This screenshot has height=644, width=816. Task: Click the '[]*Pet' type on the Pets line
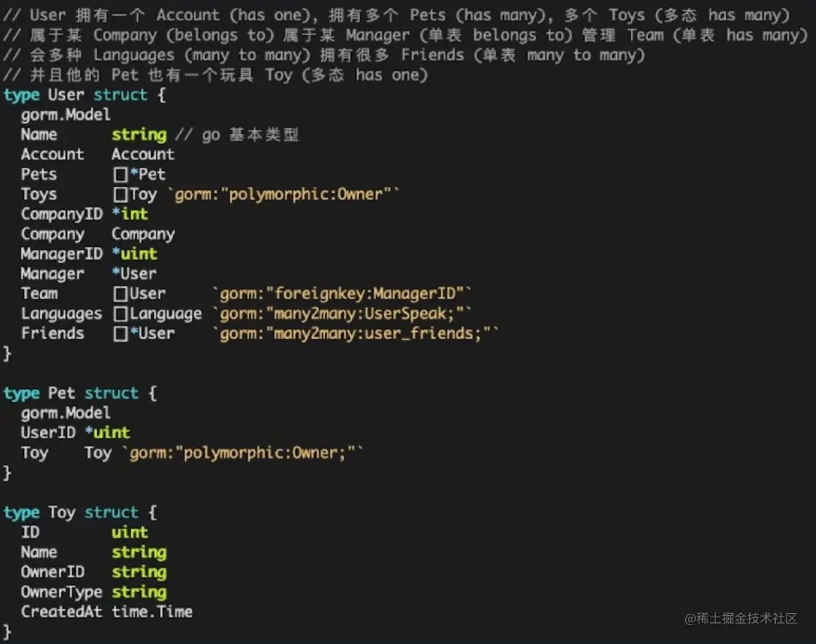(x=139, y=174)
